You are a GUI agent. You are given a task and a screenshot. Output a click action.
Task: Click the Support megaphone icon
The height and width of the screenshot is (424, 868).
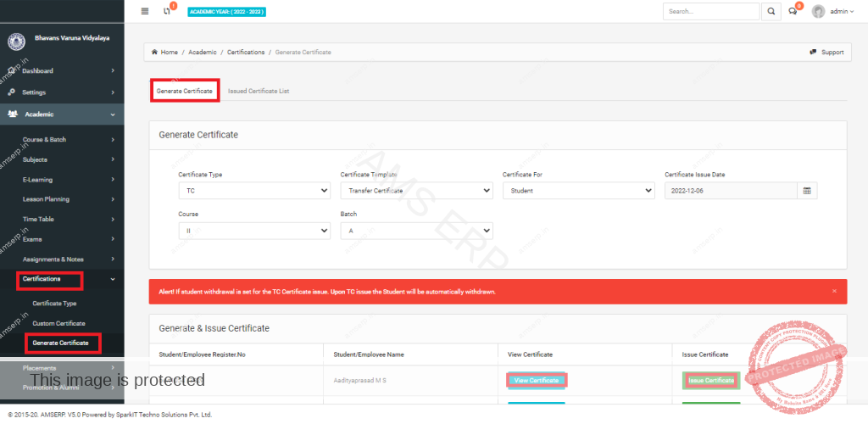tap(813, 52)
